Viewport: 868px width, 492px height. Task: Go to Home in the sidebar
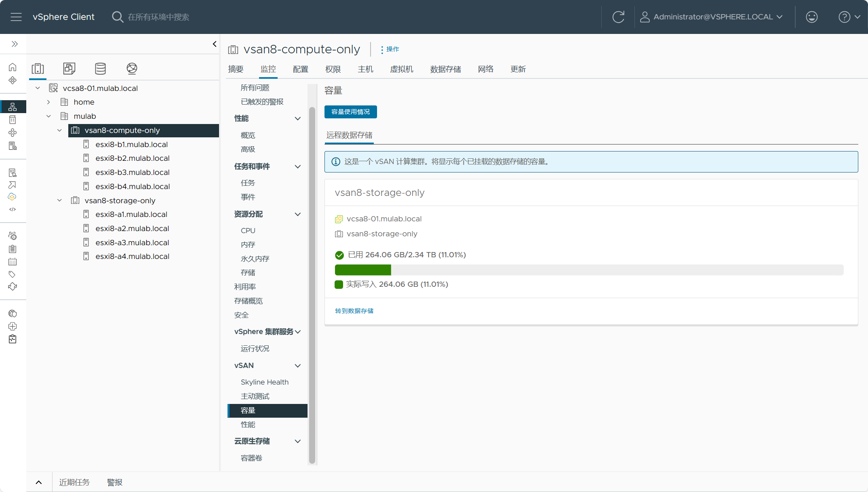13,67
